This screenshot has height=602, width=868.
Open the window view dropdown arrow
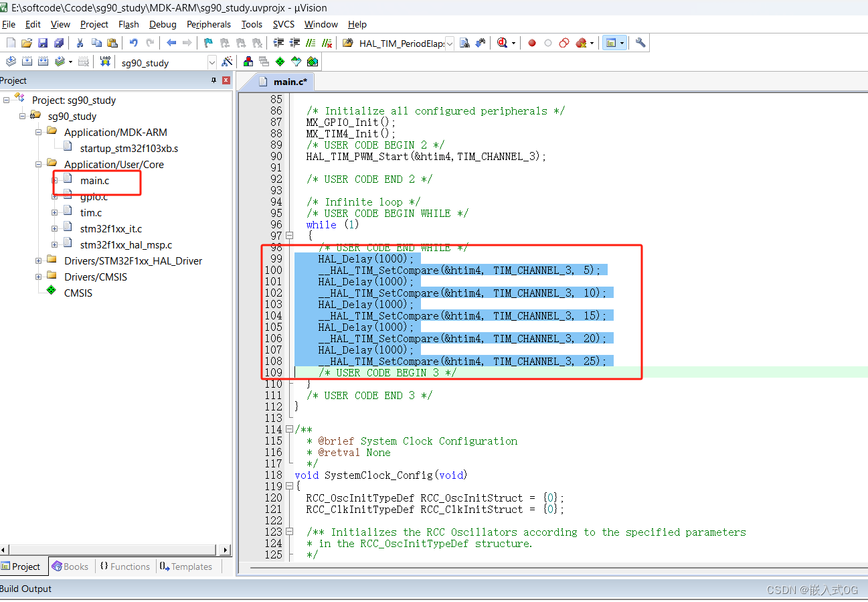[622, 43]
